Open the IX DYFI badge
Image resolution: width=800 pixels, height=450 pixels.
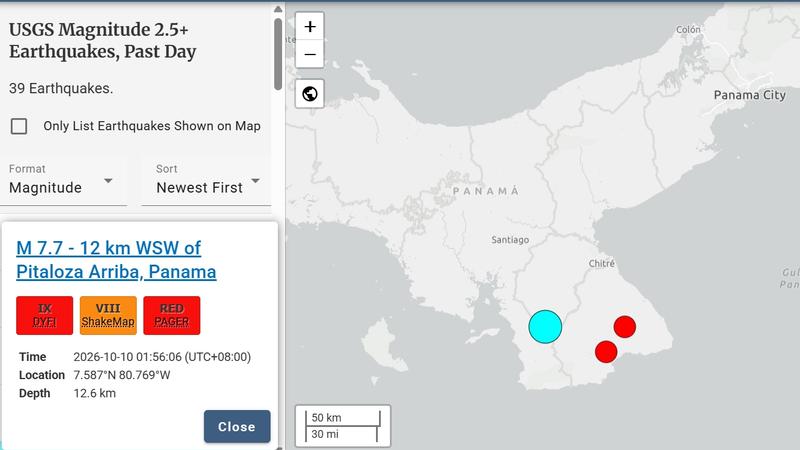[44, 315]
